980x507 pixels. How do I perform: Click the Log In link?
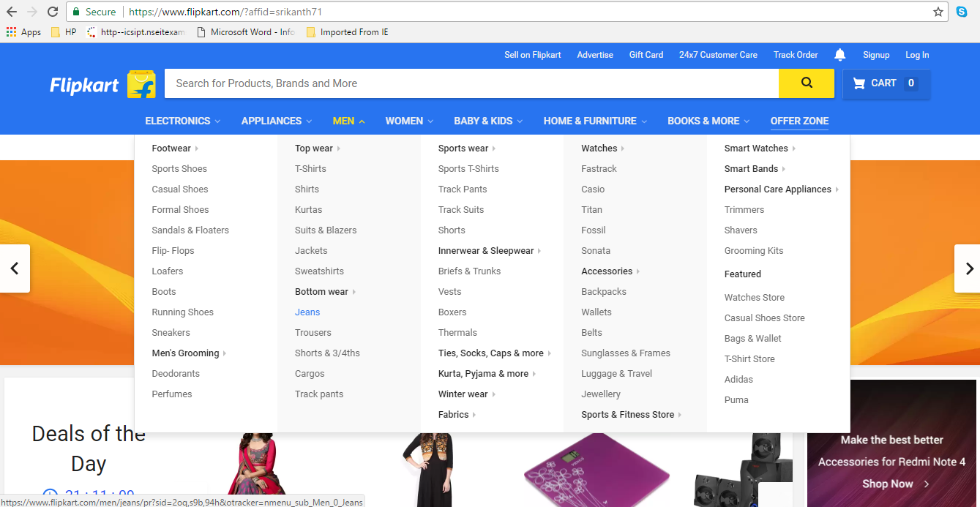point(917,55)
